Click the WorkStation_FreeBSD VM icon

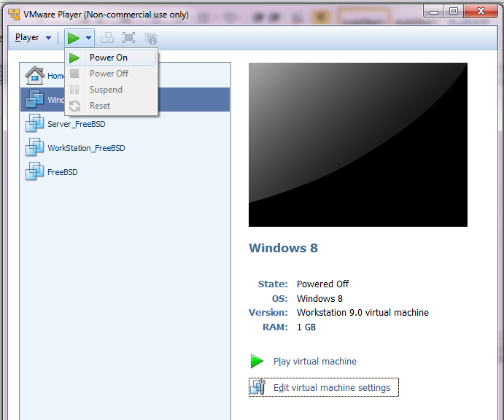(34, 147)
